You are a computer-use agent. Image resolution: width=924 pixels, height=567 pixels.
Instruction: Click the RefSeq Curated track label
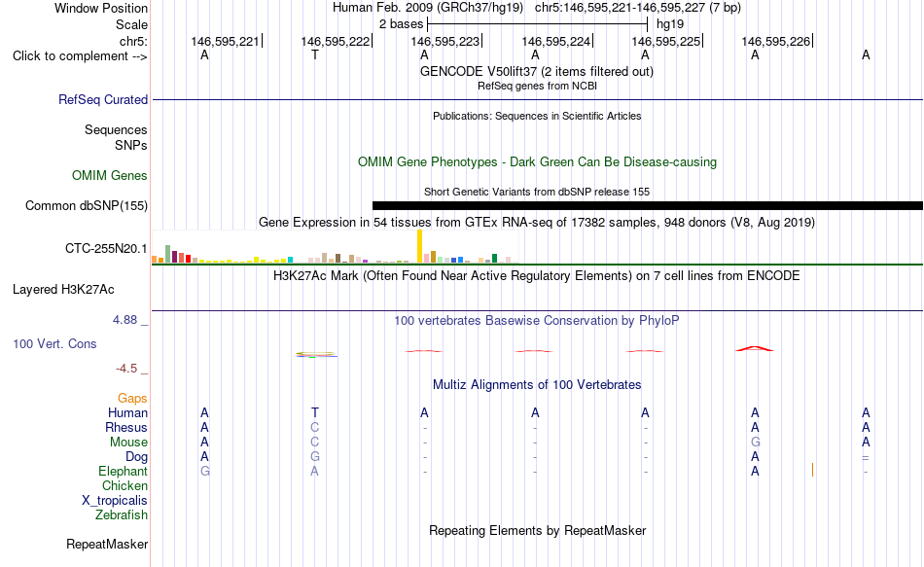click(x=103, y=99)
